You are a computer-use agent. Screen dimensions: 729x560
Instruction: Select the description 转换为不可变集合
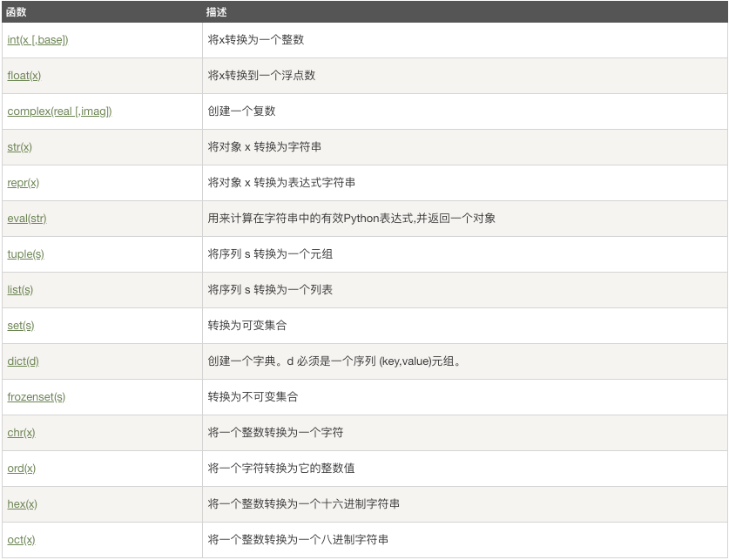coord(253,397)
